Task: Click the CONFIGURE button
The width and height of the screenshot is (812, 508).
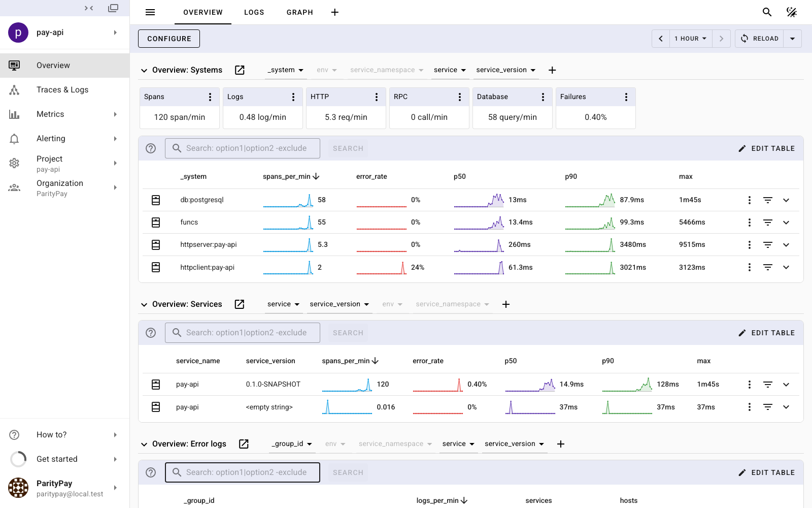Action: (x=169, y=39)
